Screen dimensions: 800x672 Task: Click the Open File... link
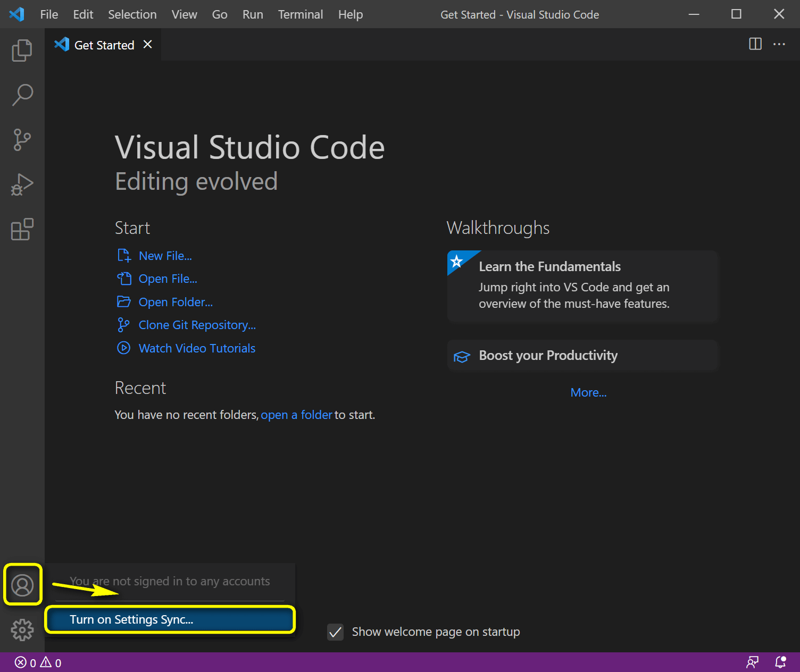click(168, 279)
